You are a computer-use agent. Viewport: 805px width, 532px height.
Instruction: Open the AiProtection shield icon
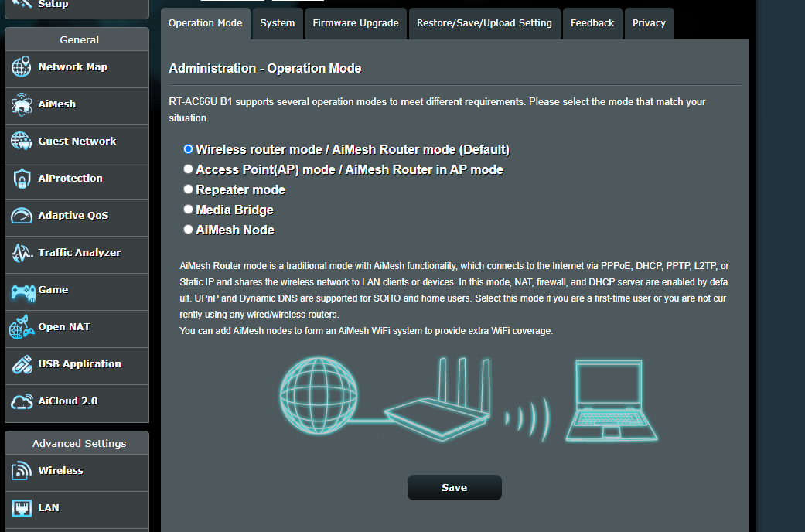pos(22,179)
